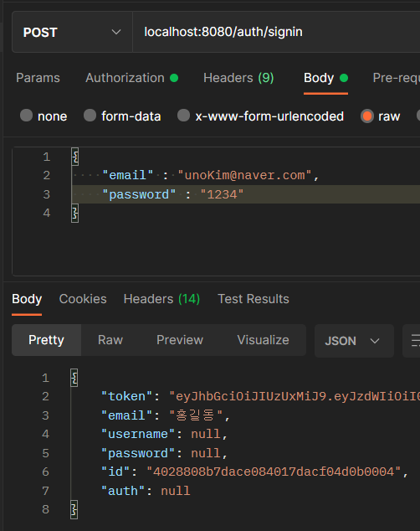
Task: Switch to the Params tab
Action: point(38,78)
